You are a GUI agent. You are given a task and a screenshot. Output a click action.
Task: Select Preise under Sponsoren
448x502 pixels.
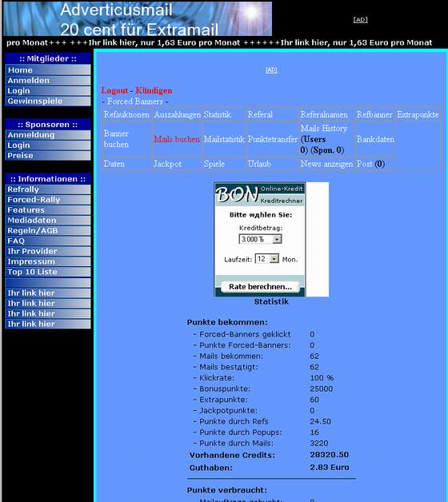(48, 155)
